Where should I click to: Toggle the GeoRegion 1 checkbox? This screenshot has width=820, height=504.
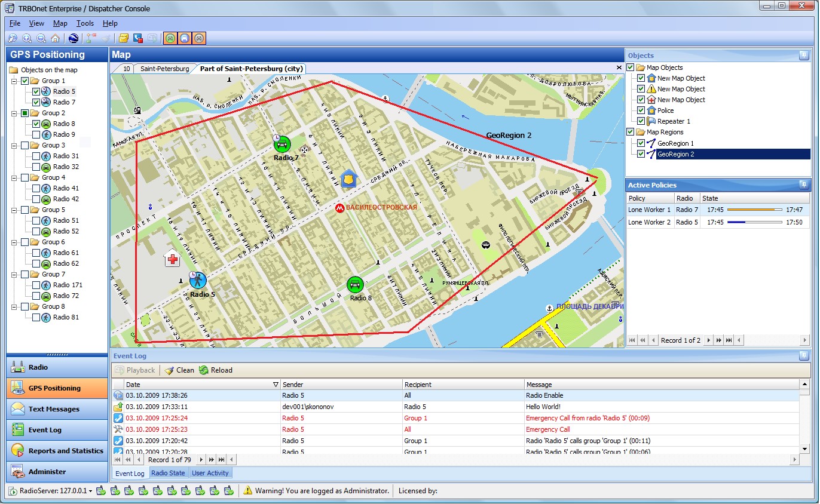click(x=641, y=143)
